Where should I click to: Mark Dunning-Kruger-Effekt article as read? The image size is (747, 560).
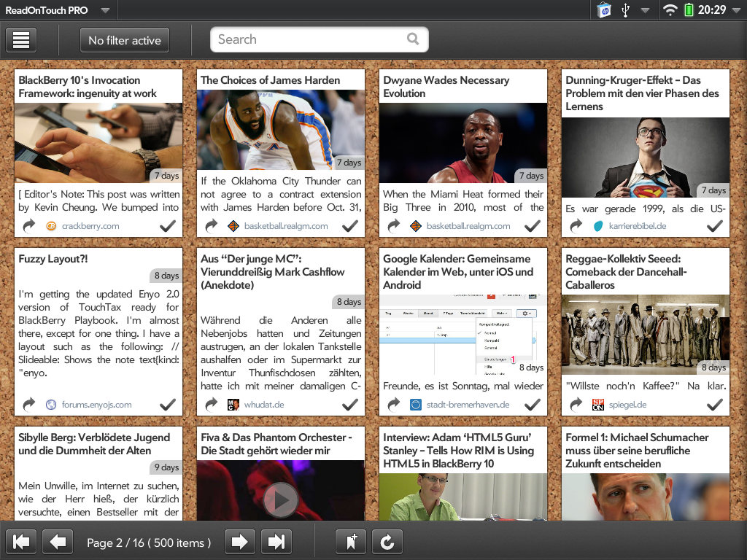tap(715, 226)
